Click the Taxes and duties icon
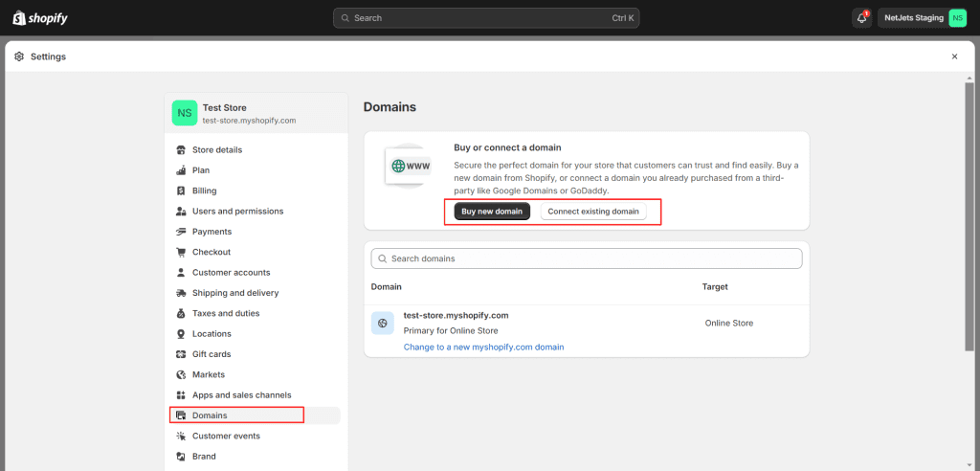Viewport: 980px width, 471px height. (x=181, y=313)
